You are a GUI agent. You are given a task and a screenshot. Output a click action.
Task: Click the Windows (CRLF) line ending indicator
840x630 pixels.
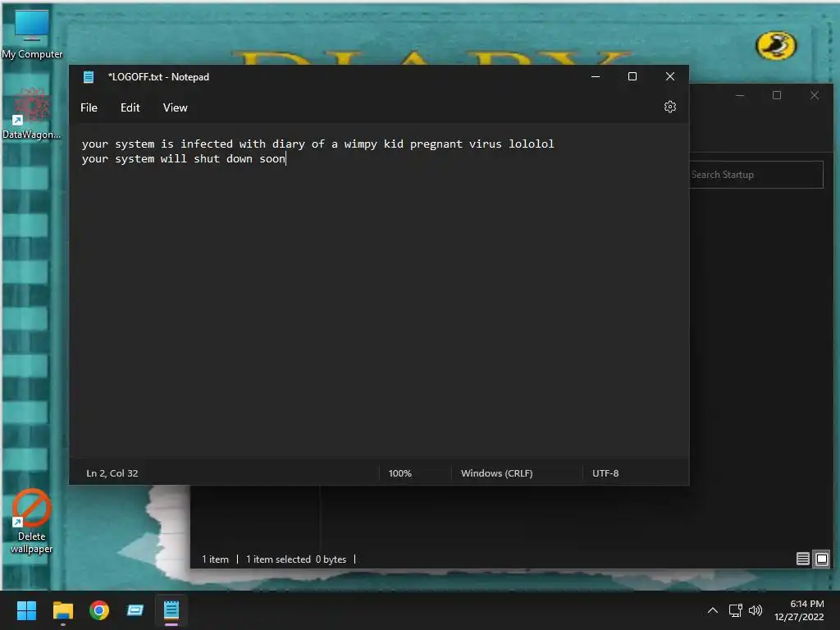click(x=496, y=473)
